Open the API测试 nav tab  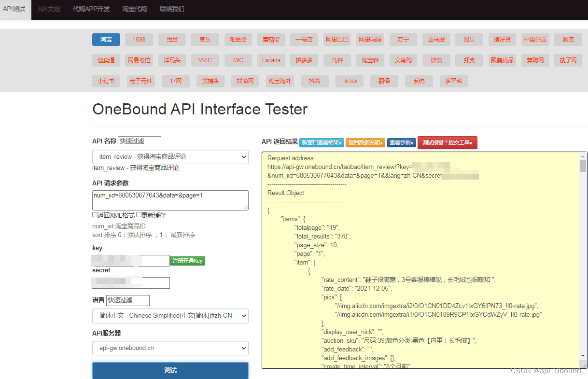coord(14,9)
